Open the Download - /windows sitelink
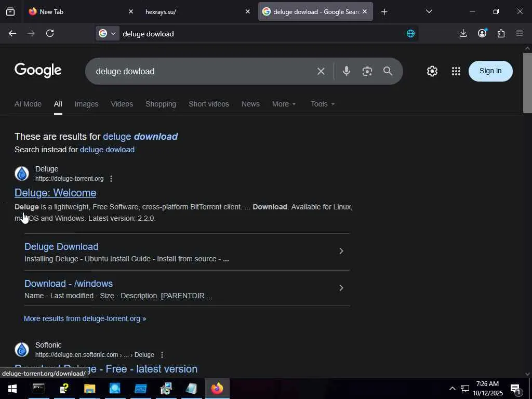This screenshot has width=532, height=399. (69, 284)
